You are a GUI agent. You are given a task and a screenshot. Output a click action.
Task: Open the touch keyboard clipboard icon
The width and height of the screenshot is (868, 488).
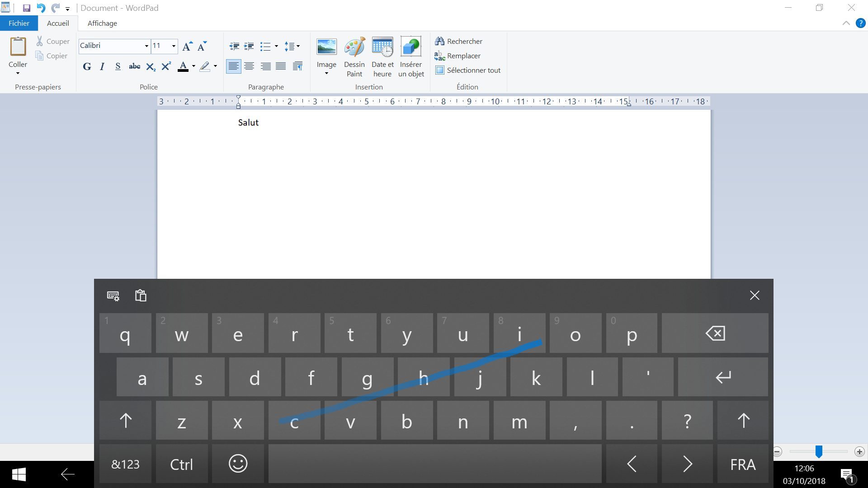coord(141,296)
